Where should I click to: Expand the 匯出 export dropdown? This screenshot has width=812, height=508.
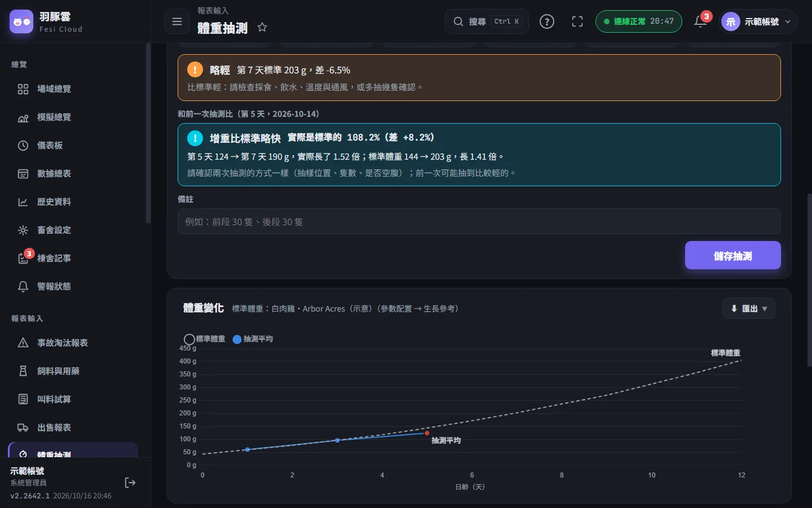[x=749, y=308]
